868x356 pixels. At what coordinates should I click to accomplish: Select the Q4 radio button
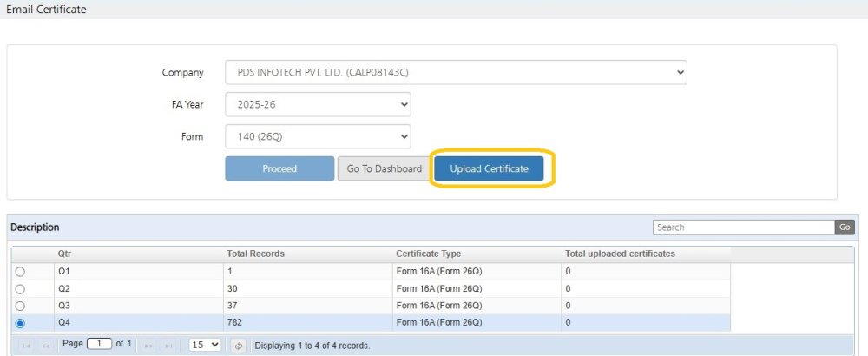click(20, 323)
